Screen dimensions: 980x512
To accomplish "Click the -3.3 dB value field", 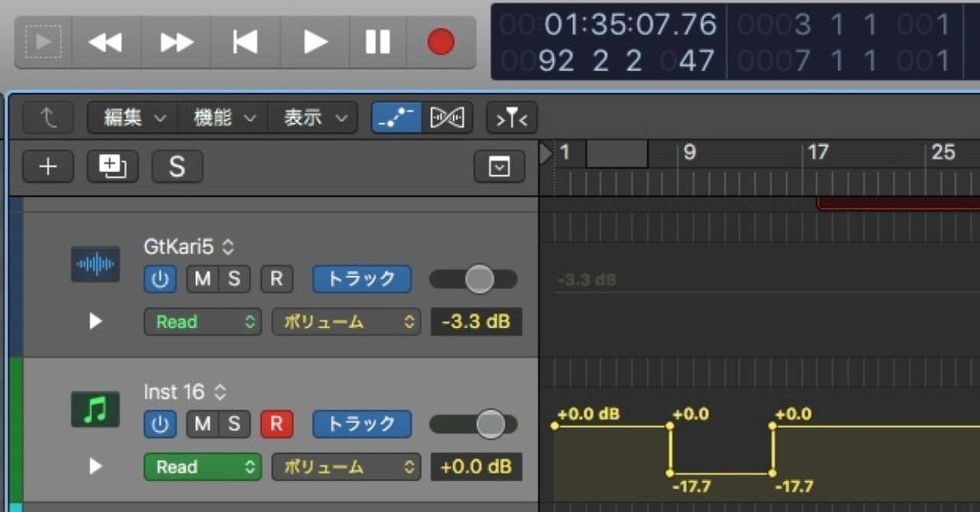I will coord(476,321).
